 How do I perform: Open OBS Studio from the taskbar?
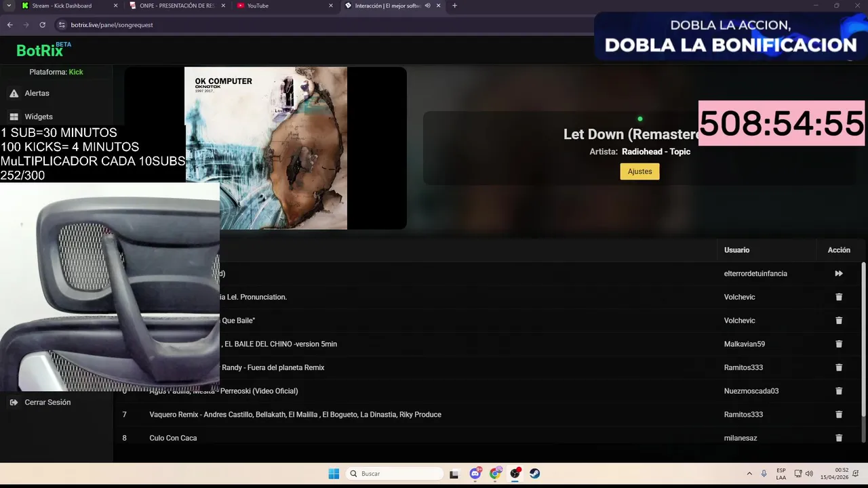click(x=515, y=474)
